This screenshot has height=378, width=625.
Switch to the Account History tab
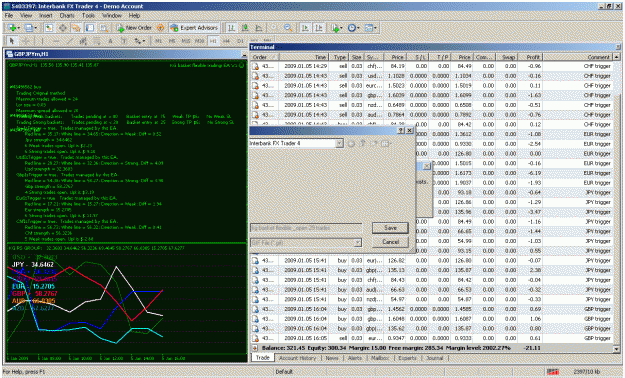297,358
